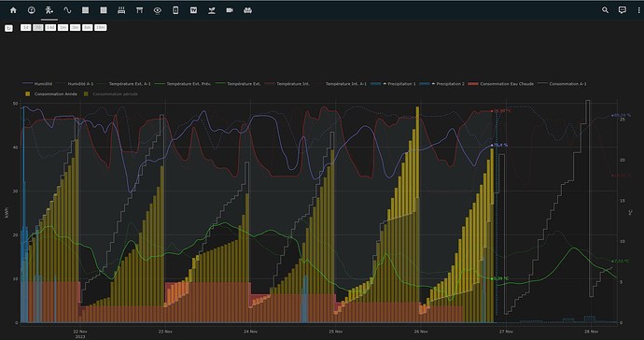Open the TV view tab icon
This screenshot has width=644, height=340.
click(x=193, y=10)
